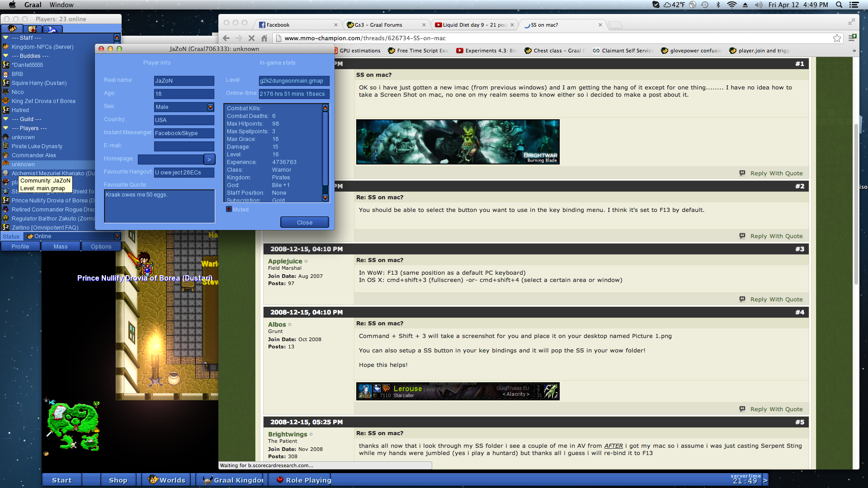
Task: Click the Brightwar signature banner image
Action: click(x=458, y=142)
